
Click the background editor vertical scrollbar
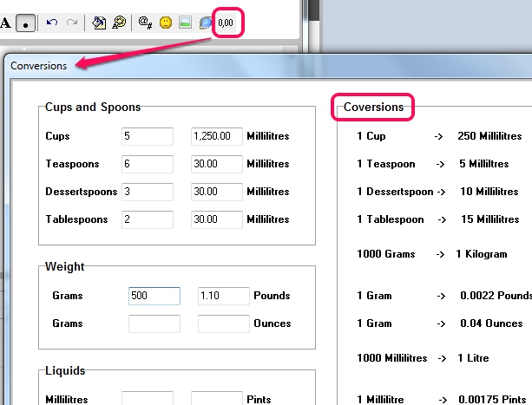314,26
